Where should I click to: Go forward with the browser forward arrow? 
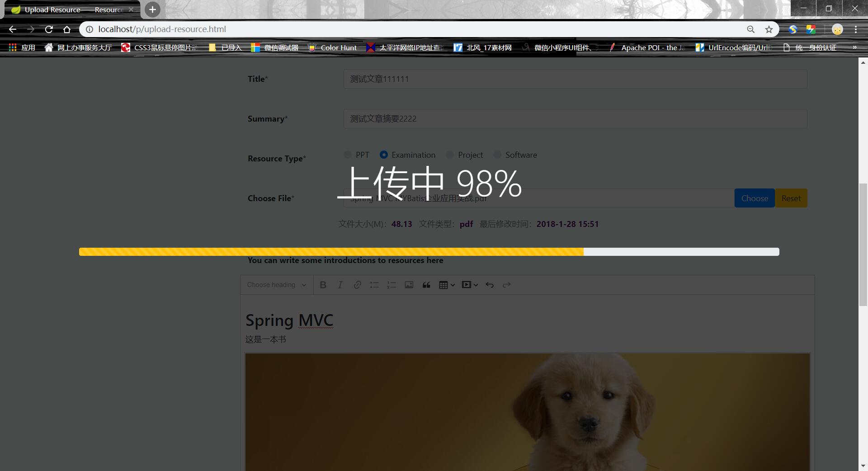pyautogui.click(x=31, y=29)
